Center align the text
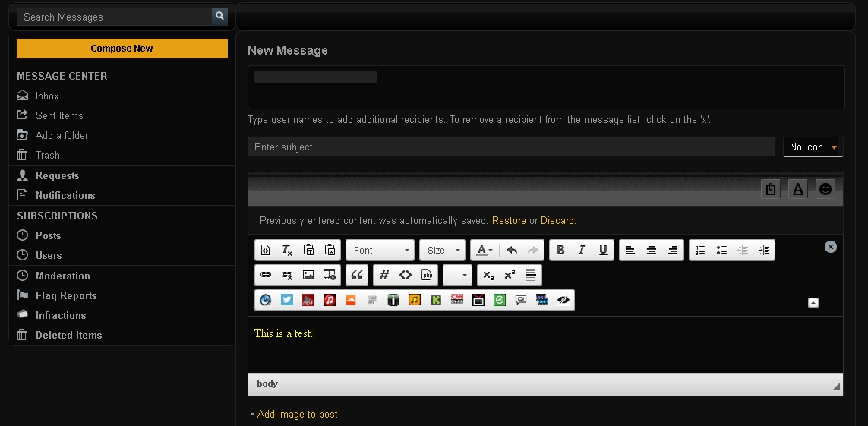 tap(652, 250)
